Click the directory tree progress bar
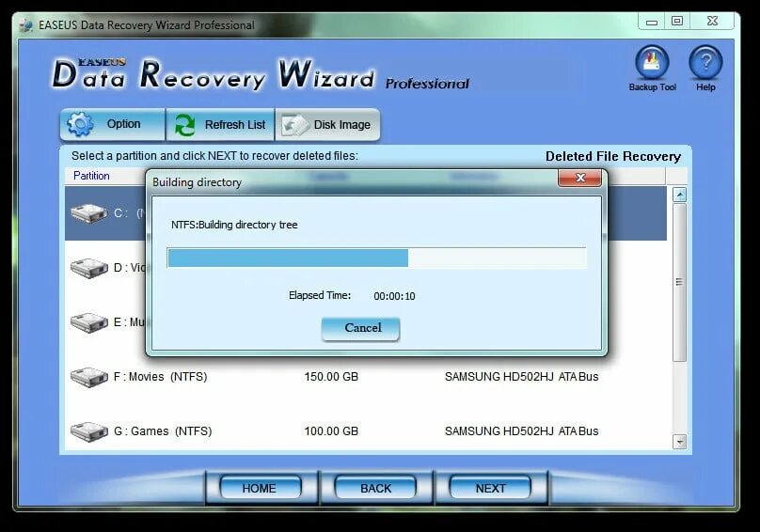 point(376,258)
